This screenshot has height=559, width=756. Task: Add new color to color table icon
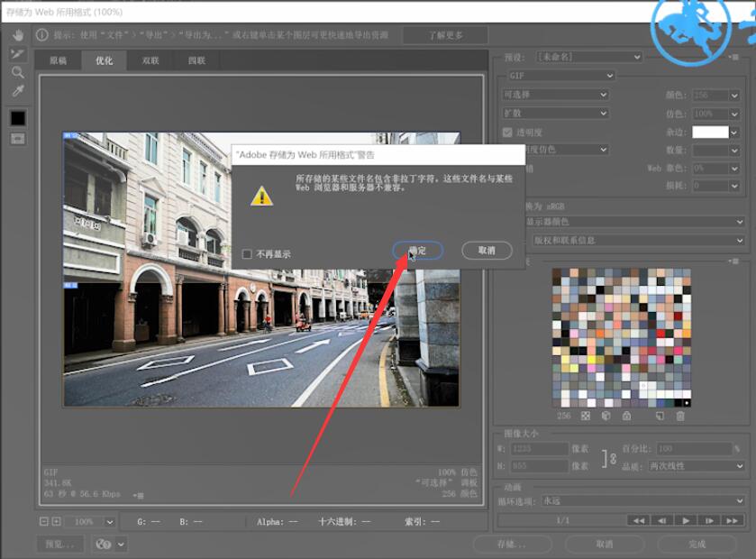pyautogui.click(x=660, y=416)
